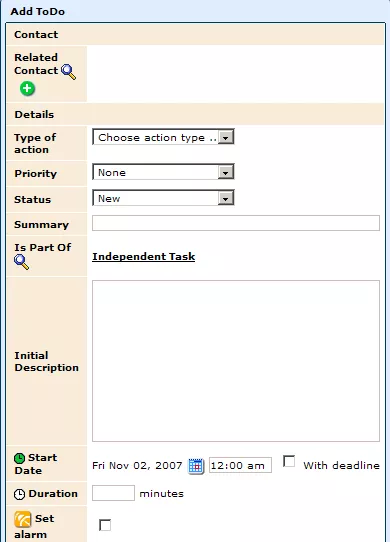Search for a related contact with magnifier icon
The width and height of the screenshot is (390, 542).
[68, 72]
